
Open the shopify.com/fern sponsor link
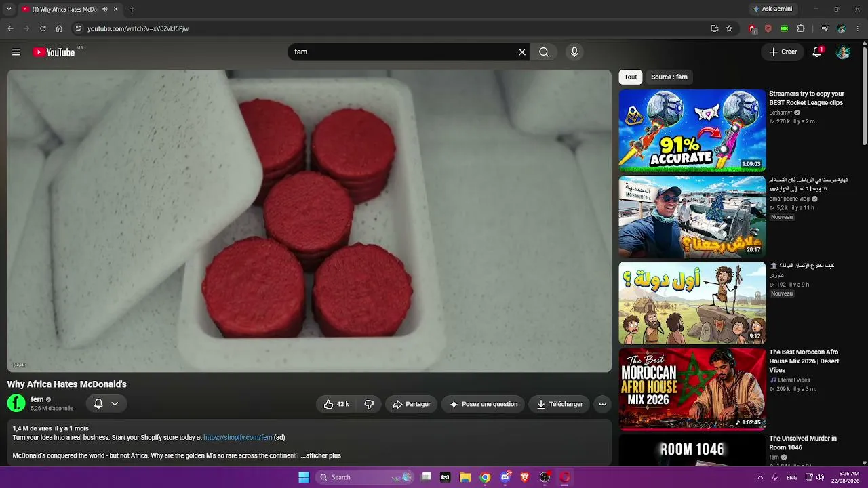click(237, 438)
